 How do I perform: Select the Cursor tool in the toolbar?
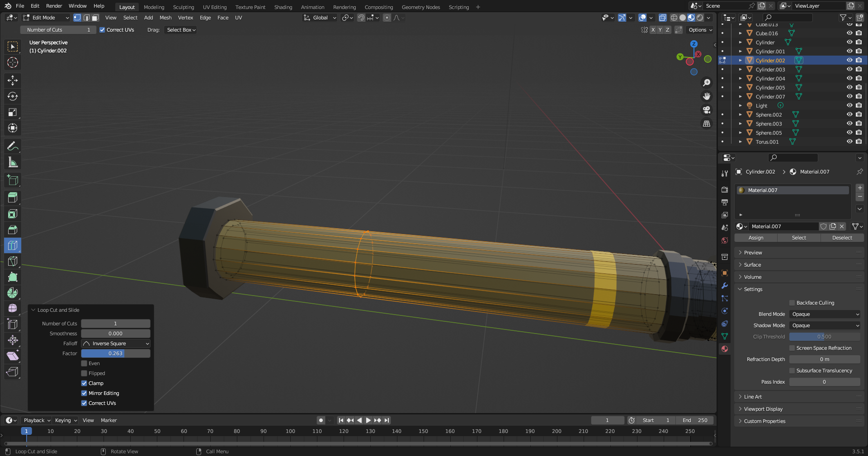(13, 62)
